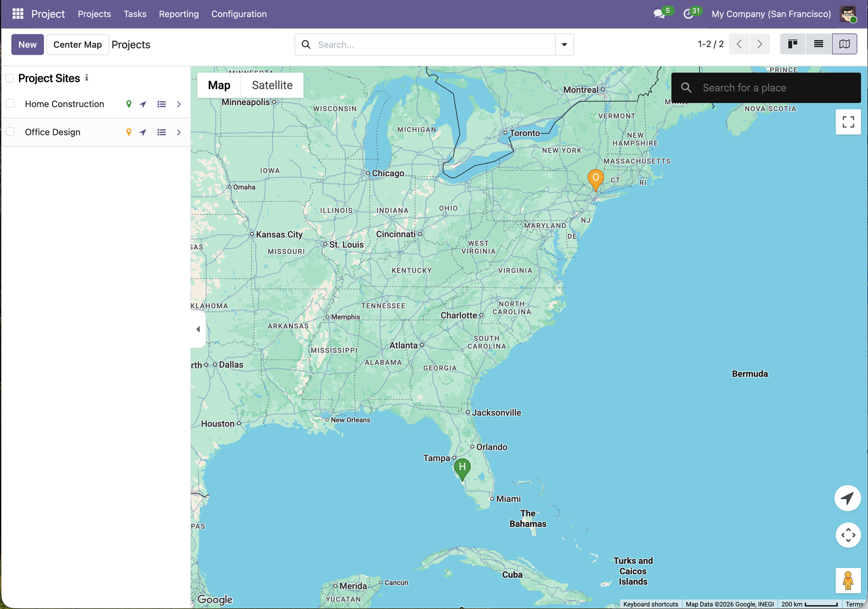Click the 1-2 / 2 pager counter
This screenshot has width=868, height=609.
click(711, 44)
